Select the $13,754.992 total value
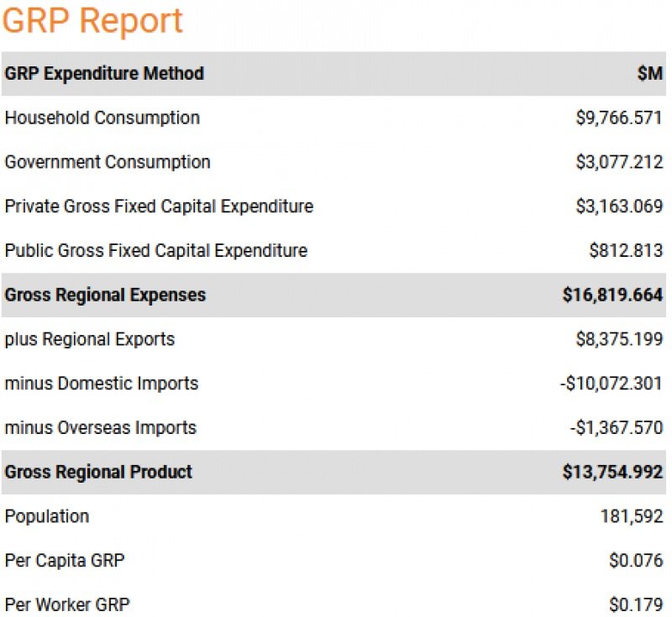 [x=612, y=472]
